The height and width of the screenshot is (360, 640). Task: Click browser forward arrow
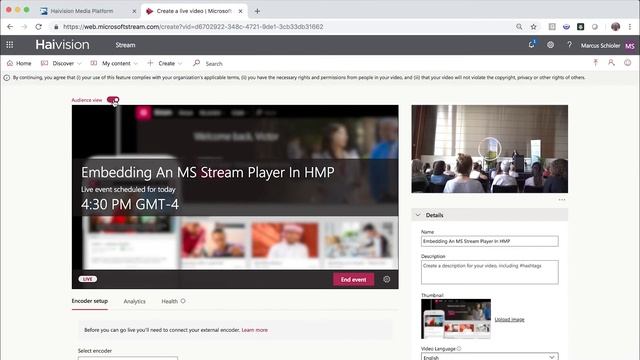[x=24, y=27]
